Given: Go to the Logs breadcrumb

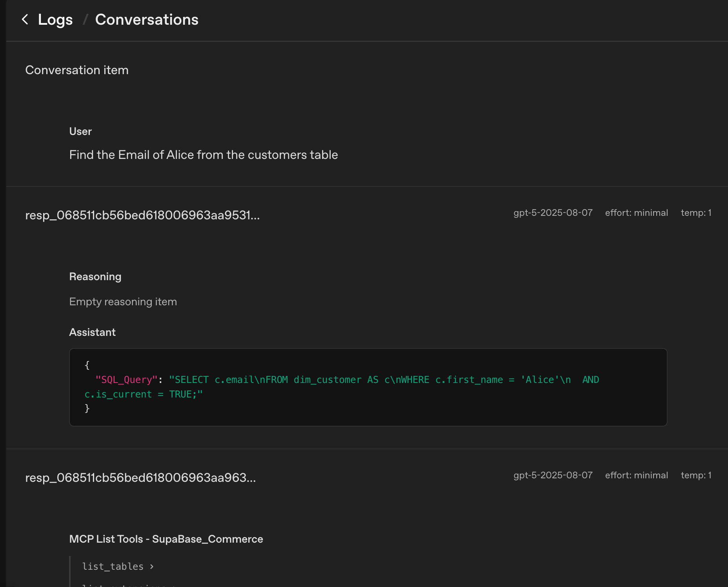Looking at the screenshot, I should point(55,20).
